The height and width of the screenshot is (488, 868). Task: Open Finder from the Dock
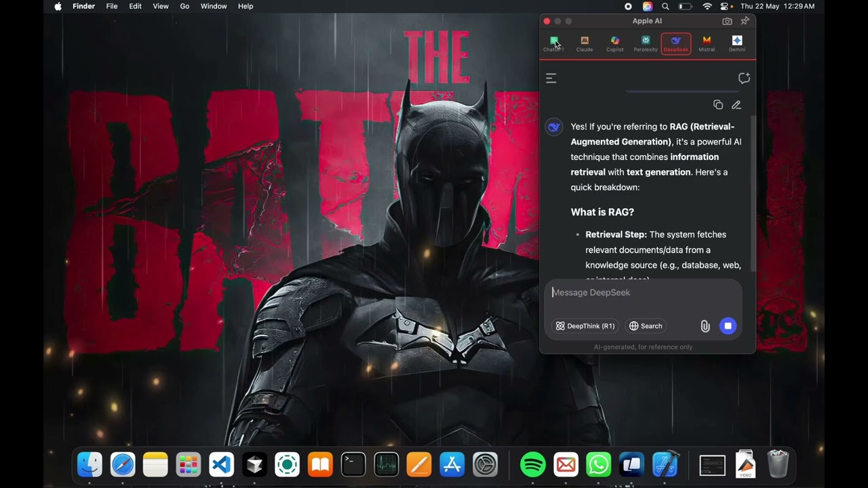[90, 464]
